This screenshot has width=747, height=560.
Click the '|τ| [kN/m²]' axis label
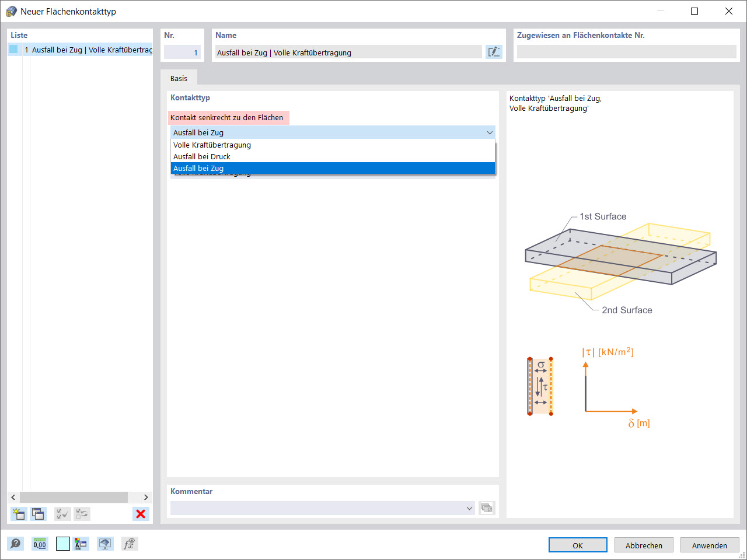608,352
